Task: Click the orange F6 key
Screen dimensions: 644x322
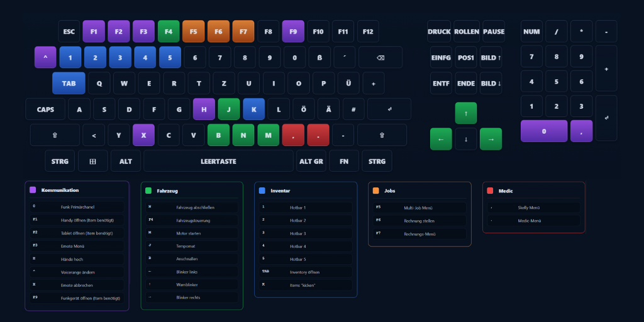Action: 218,31
